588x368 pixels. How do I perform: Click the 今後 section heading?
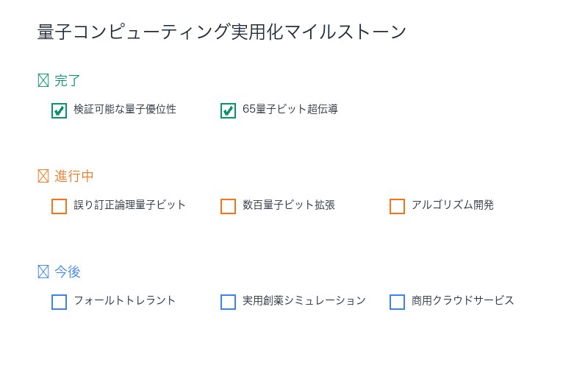[68, 272]
